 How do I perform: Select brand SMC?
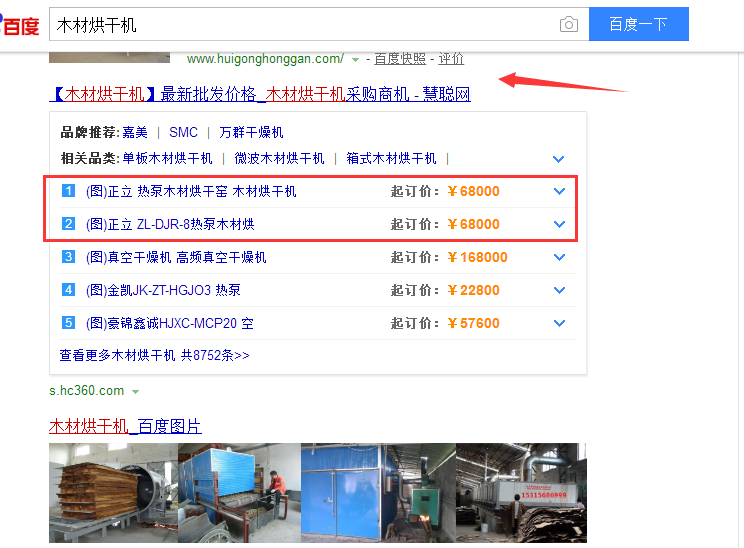point(183,132)
